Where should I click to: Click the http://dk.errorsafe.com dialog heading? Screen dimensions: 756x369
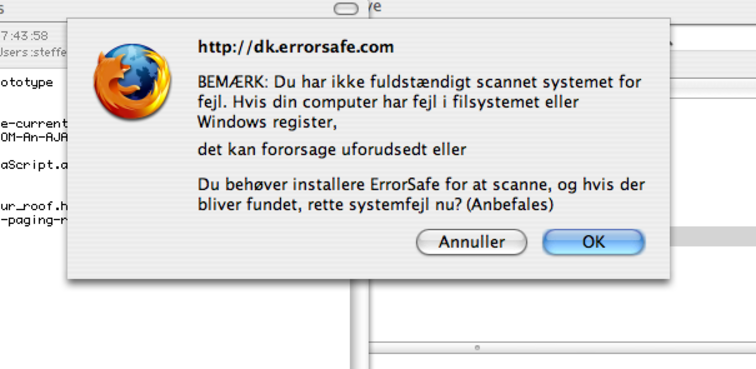tap(296, 47)
